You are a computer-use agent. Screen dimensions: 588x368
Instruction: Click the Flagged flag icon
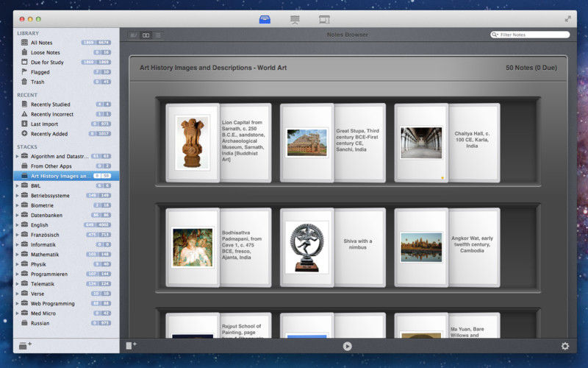24,71
